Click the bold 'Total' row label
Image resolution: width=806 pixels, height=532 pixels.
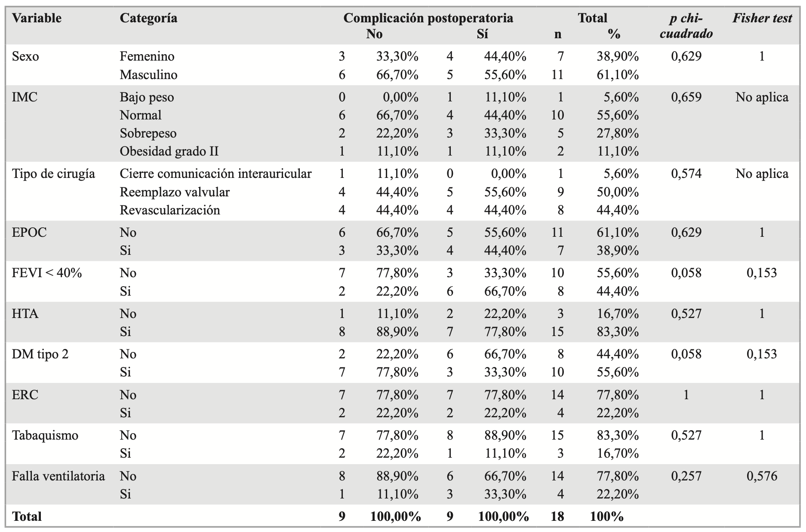click(27, 517)
